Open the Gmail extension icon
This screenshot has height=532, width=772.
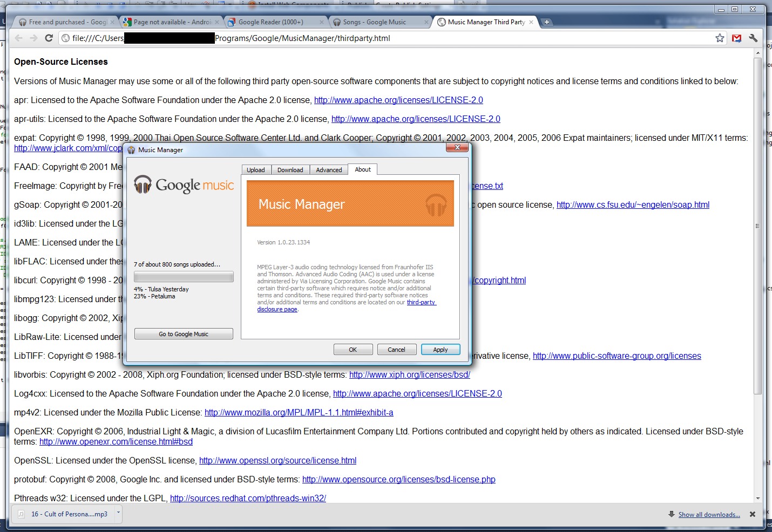(737, 38)
